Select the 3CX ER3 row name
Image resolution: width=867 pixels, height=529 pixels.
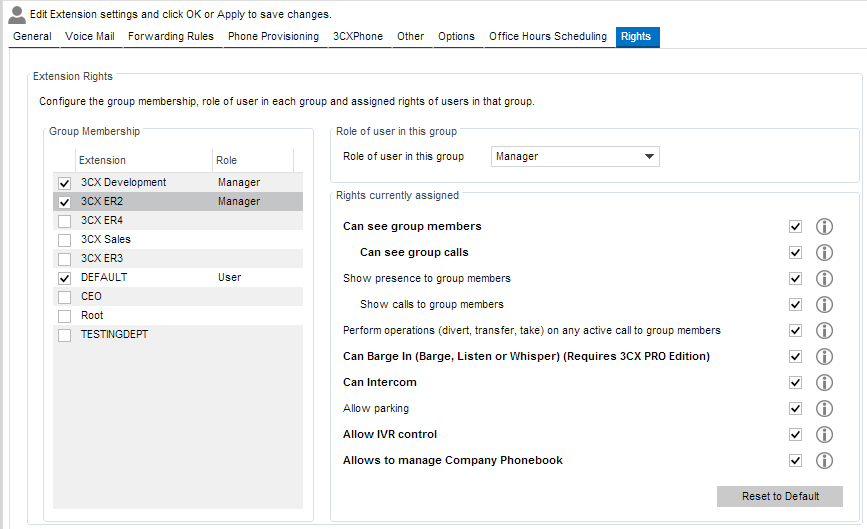click(x=102, y=258)
